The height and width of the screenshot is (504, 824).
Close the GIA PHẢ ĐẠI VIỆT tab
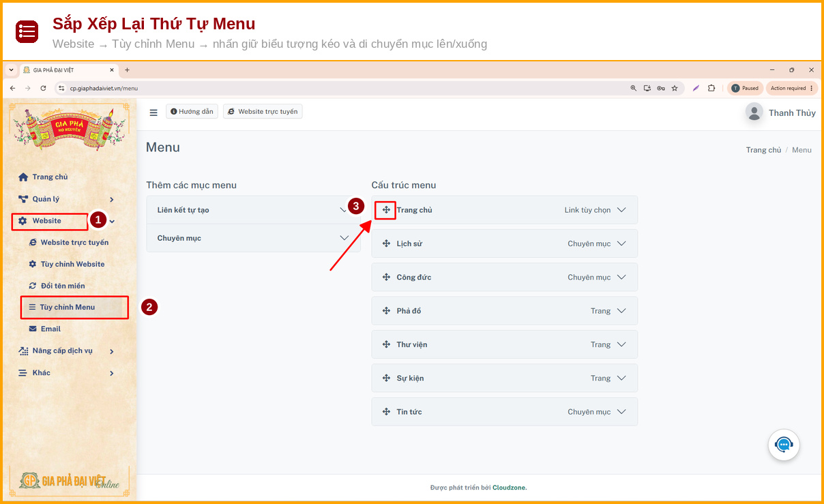pyautogui.click(x=112, y=70)
